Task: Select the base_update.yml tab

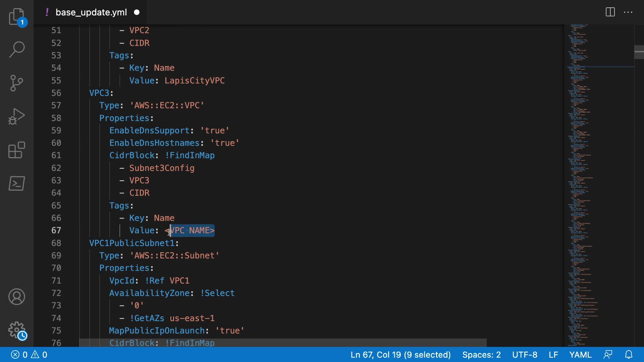Action: click(91, 12)
